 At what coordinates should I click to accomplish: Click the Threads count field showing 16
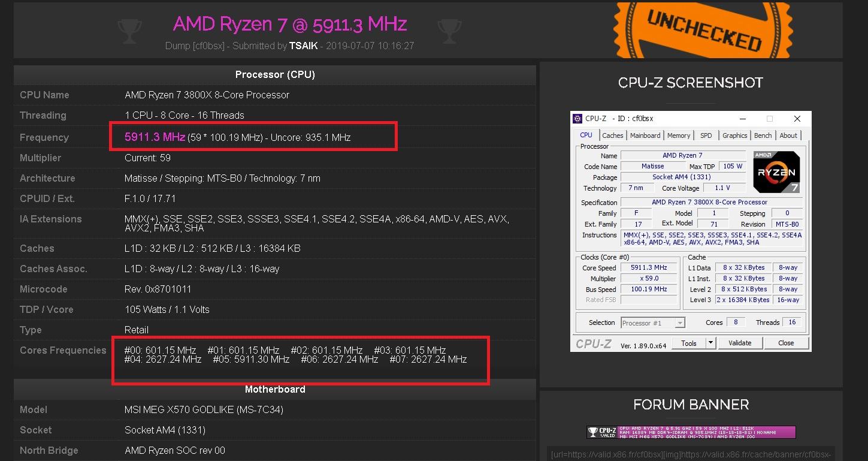[x=792, y=323]
